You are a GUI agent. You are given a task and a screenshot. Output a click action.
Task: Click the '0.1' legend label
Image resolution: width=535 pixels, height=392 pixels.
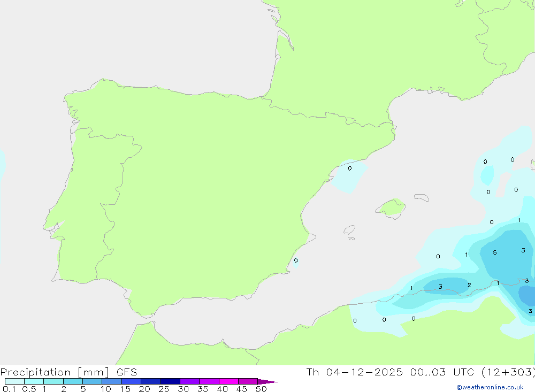9,389
